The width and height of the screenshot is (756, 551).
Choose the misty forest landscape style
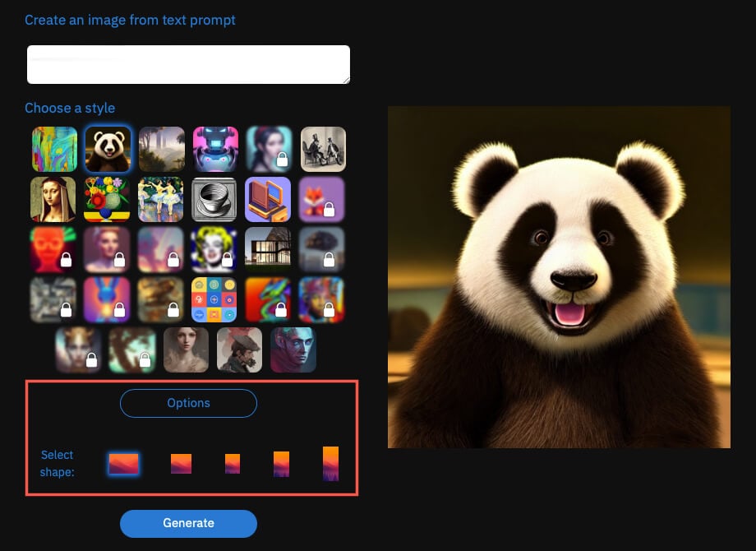tap(161, 149)
